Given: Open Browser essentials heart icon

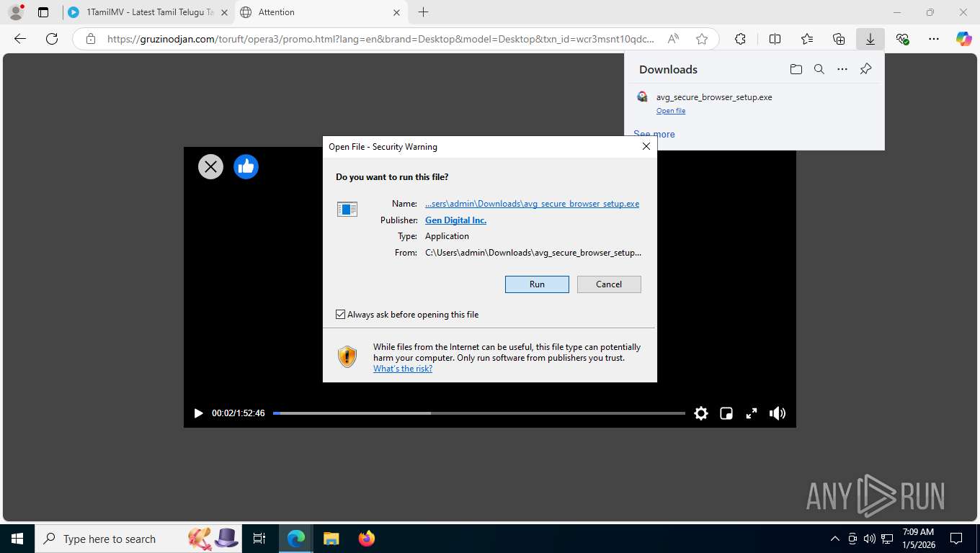Looking at the screenshot, I should click(902, 39).
